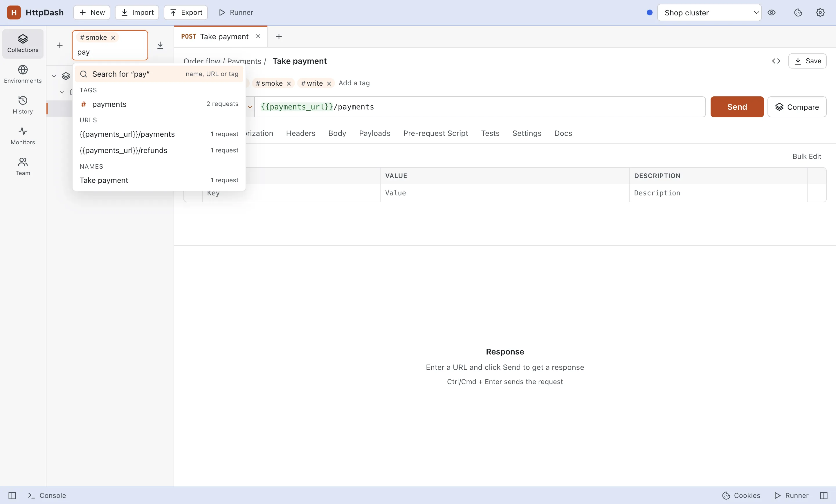836x504 pixels.
Task: Close the Take payment tab
Action: [258, 36]
